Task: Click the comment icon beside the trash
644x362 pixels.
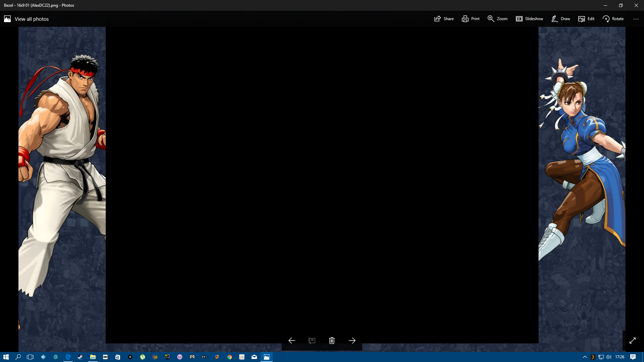Action: 312,341
